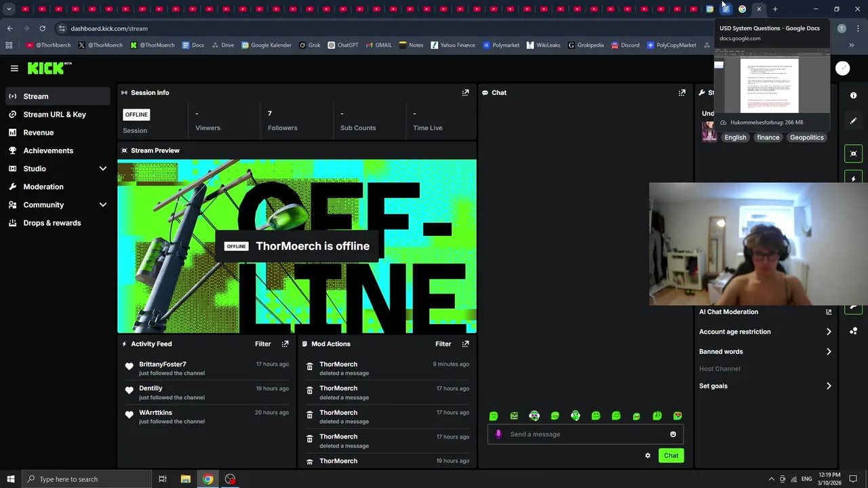Open Polymarket bookmark in bookmarks bar
The height and width of the screenshot is (488, 868).
pyautogui.click(x=501, y=45)
